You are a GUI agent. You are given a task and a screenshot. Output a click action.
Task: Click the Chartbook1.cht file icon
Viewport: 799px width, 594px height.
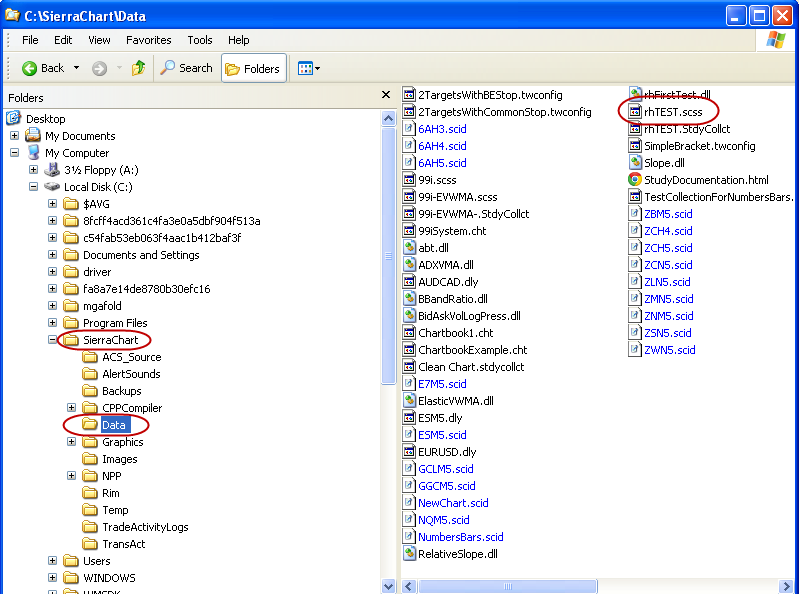click(409, 333)
